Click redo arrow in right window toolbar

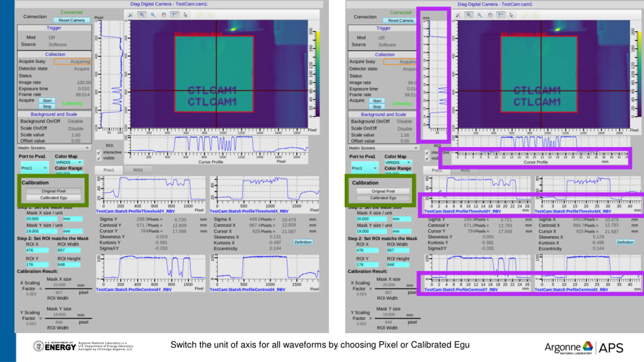pyautogui.click(x=536, y=15)
